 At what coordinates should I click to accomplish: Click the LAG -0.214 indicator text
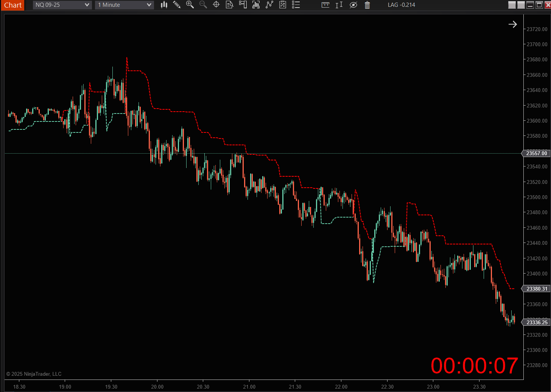pos(401,5)
